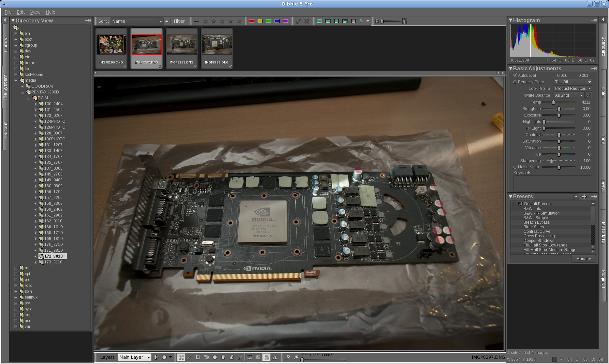609x364 pixels.
Task: Collapse the Presets panel
Action: click(x=511, y=197)
